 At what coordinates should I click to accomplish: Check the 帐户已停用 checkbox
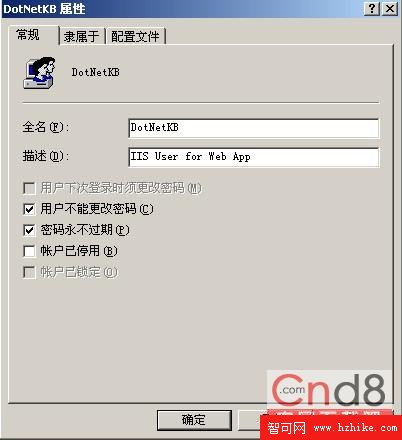pyautogui.click(x=29, y=251)
